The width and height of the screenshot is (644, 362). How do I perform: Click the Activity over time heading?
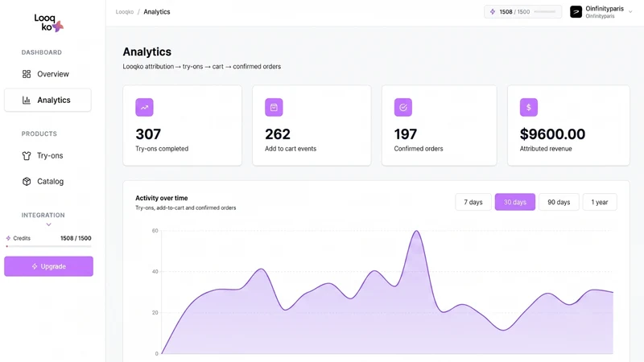pos(162,198)
